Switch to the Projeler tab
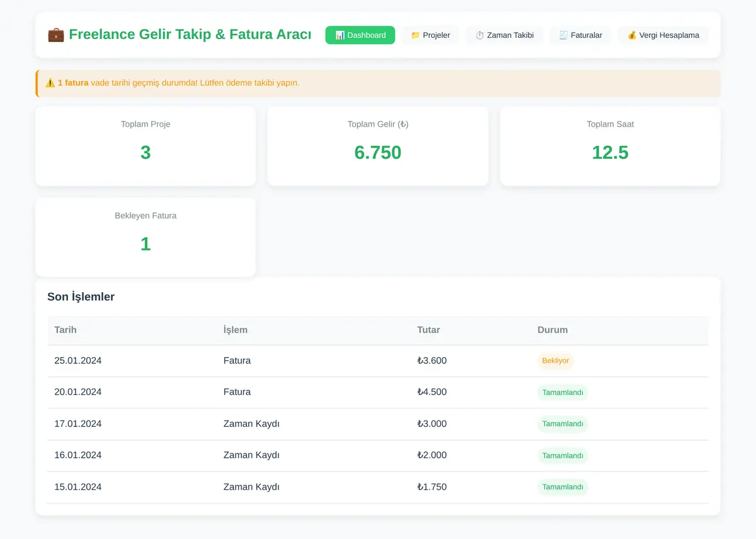The width and height of the screenshot is (756, 539). tap(430, 35)
